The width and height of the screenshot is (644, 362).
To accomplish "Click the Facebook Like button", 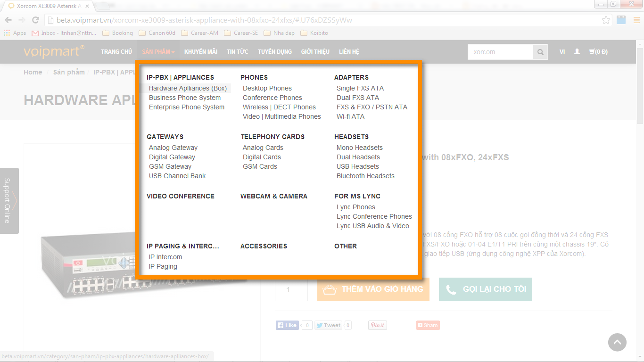I will 287,325.
